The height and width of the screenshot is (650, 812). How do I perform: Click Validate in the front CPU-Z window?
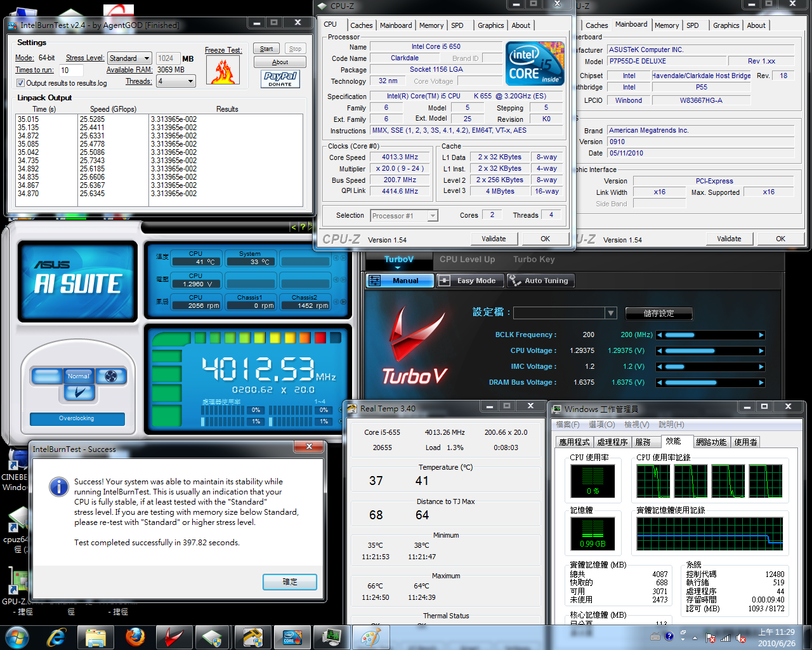pos(494,239)
